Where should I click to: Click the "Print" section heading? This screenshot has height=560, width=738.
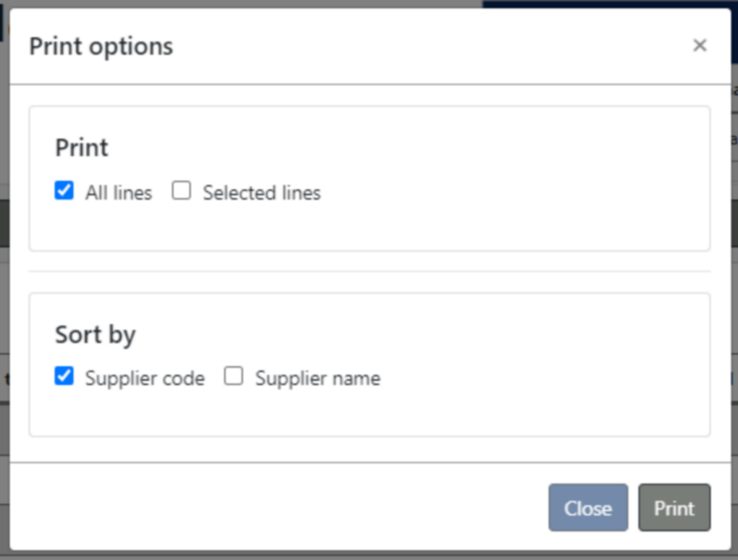(82, 148)
